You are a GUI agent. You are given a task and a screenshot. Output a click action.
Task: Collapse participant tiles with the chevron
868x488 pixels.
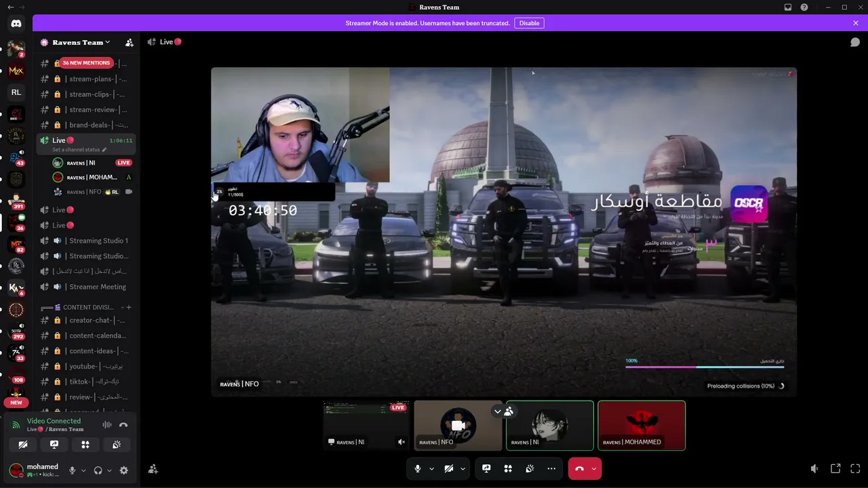coord(498,411)
